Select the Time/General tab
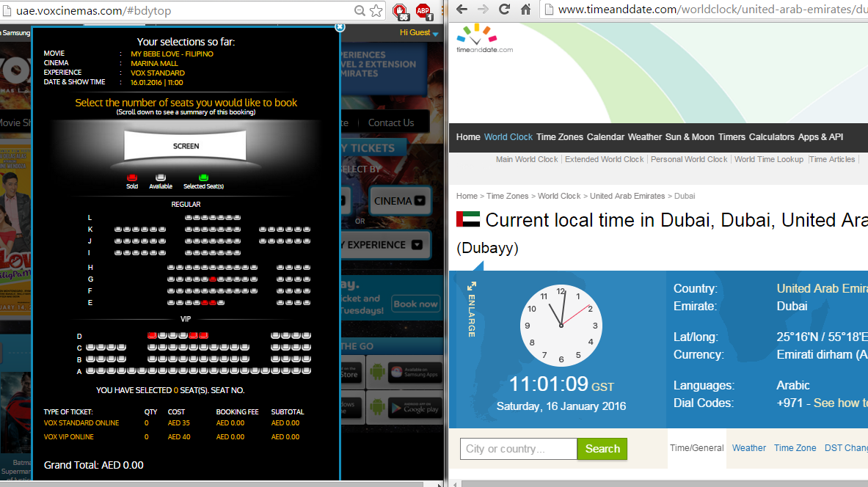The image size is (868, 487). [x=696, y=448]
